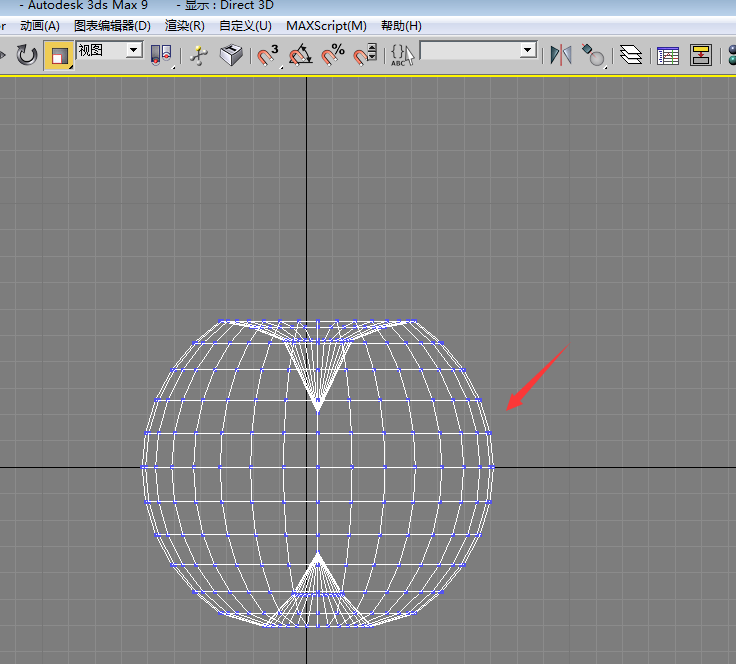The image size is (736, 664).
Task: Expand the 视图 reference coordinate dropdown
Action: pyautogui.click(x=133, y=50)
